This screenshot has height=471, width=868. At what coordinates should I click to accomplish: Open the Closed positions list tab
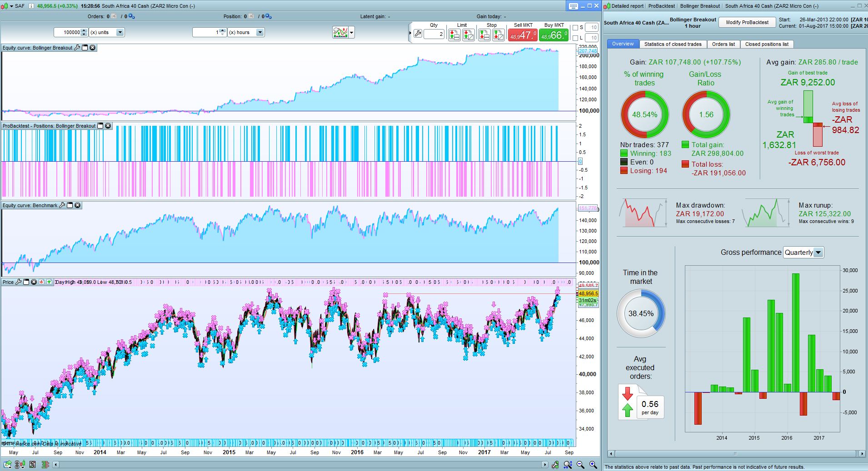point(767,44)
